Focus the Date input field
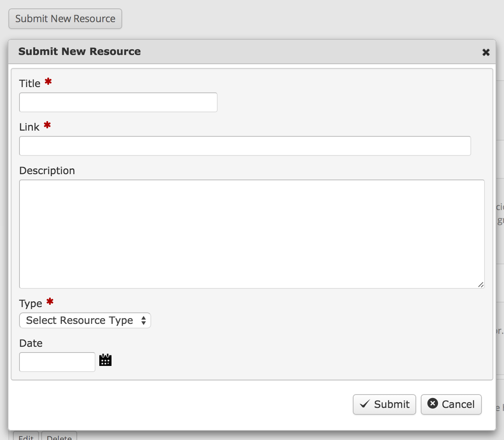 57,362
